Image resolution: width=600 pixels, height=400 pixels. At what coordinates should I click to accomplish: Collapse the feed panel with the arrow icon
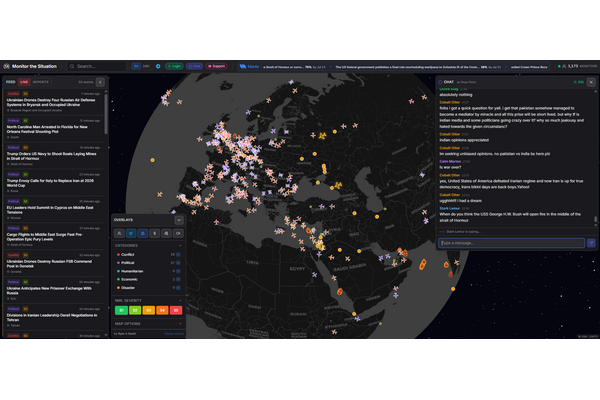pos(102,80)
